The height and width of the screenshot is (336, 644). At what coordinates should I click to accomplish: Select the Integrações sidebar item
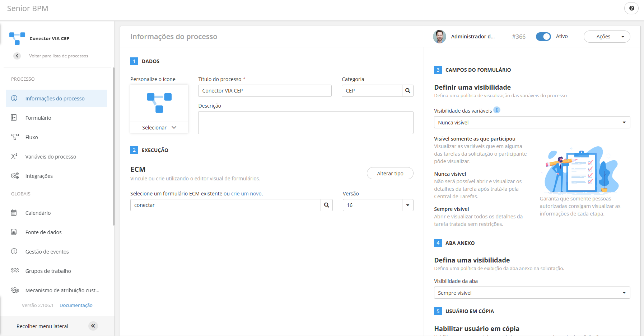pos(39,176)
